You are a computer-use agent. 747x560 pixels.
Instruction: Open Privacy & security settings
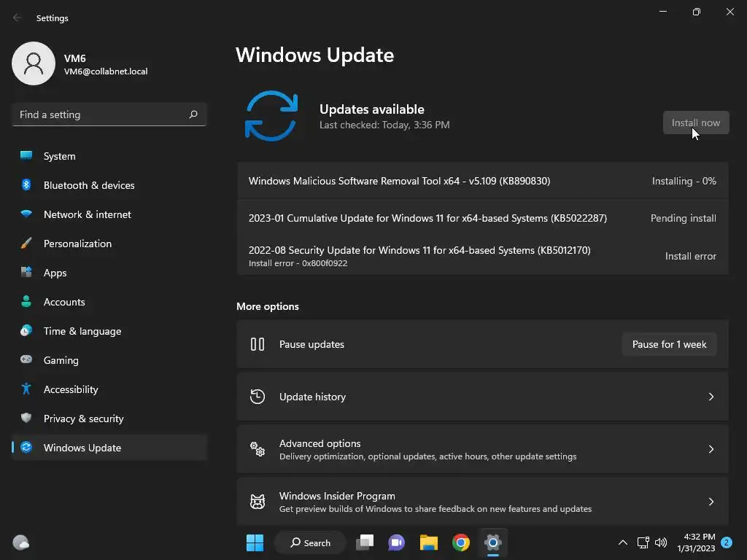(109, 419)
